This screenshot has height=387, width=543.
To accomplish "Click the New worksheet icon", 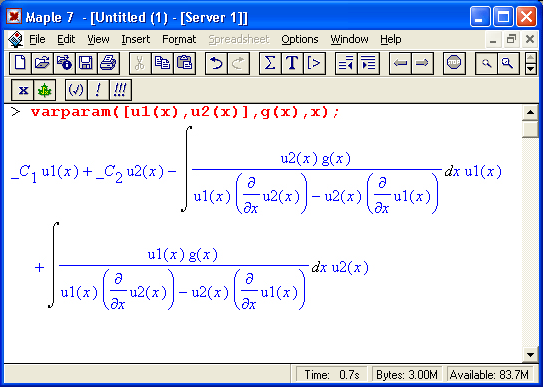I will coord(20,63).
